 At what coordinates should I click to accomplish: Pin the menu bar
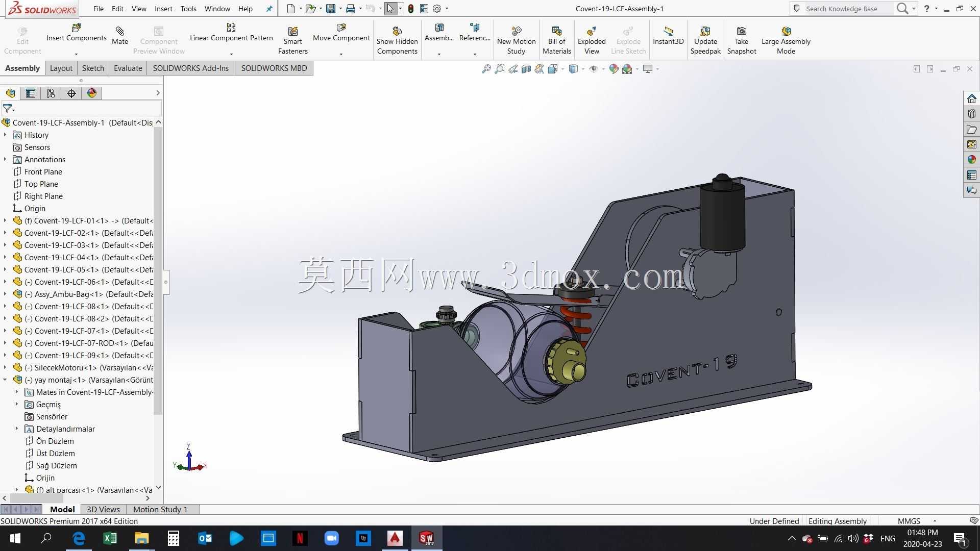coord(269,9)
